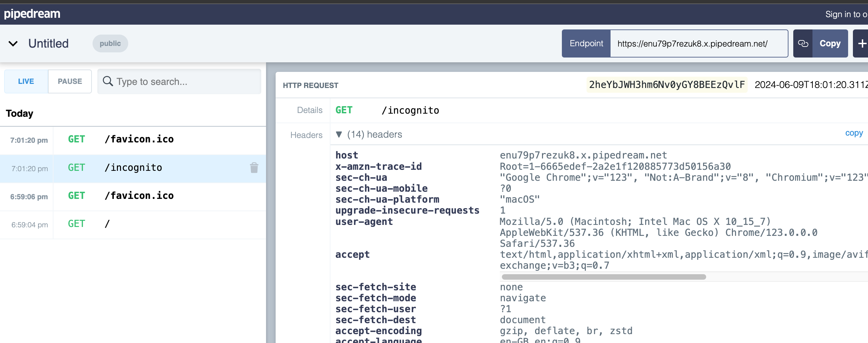Click the plus icon after Copy button
Screen dimensions: 868x343
(x=861, y=43)
